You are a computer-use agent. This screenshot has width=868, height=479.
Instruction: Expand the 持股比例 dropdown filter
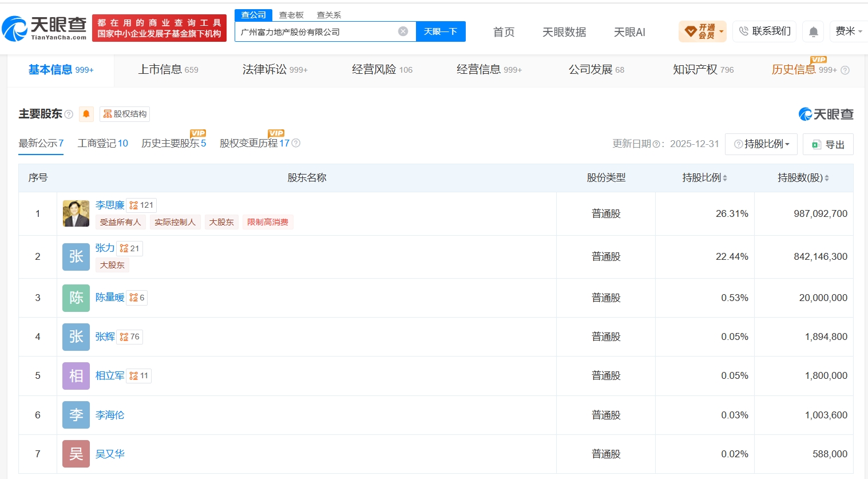761,144
